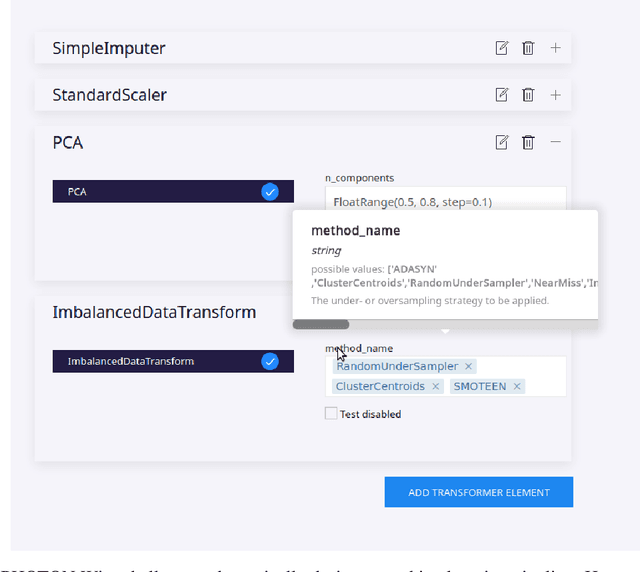Image resolution: width=640 pixels, height=572 pixels.
Task: Toggle the PCA selection checkmark
Action: coord(269,191)
